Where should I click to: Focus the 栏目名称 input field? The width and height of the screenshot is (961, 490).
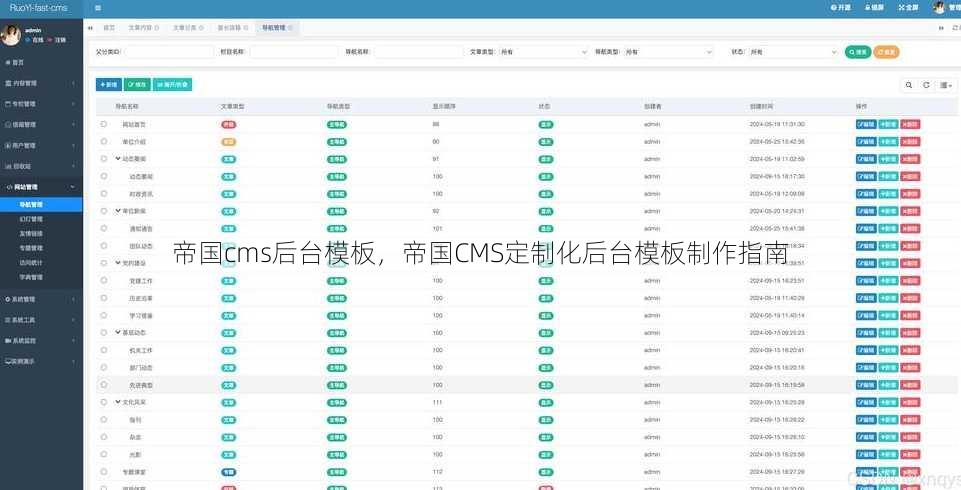(x=294, y=53)
